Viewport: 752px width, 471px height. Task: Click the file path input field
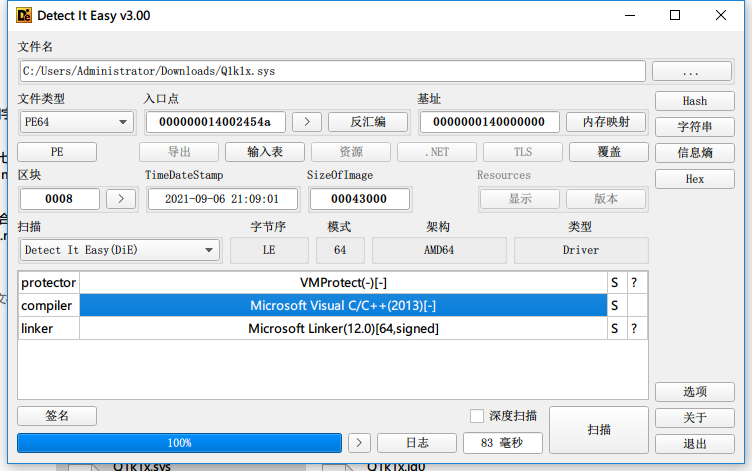[x=333, y=71]
